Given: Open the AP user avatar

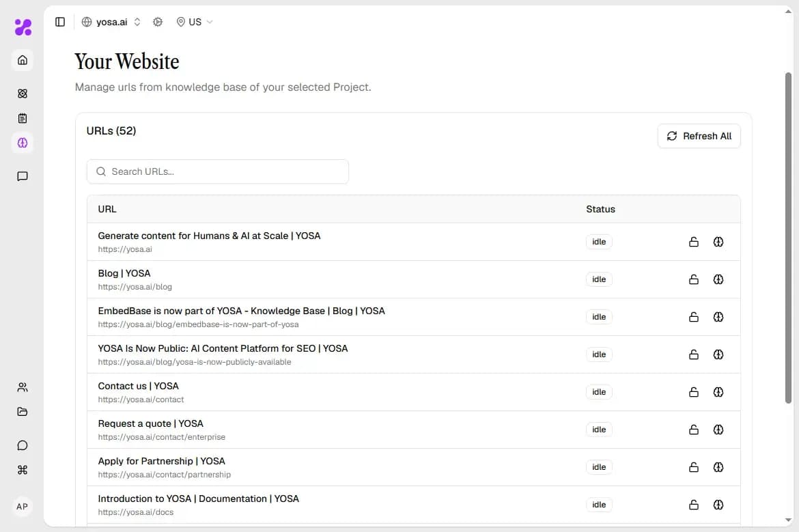Looking at the screenshot, I should pyautogui.click(x=23, y=507).
